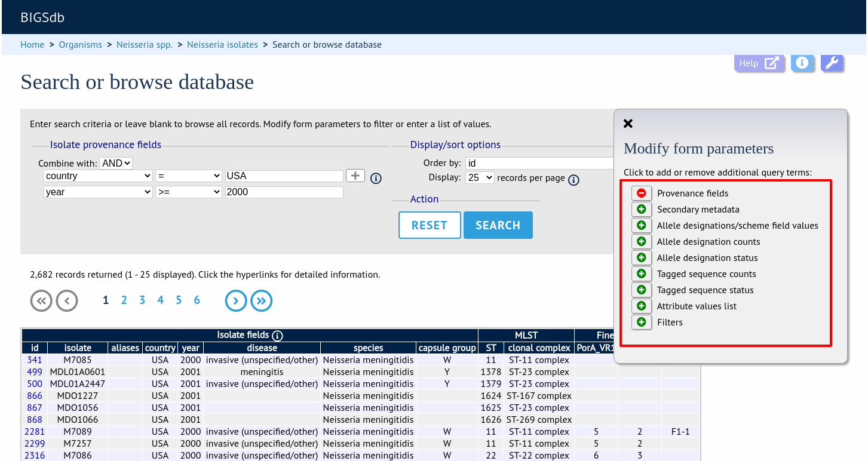Open the country field dropdown
Image resolution: width=868 pixels, height=461 pixels.
tap(98, 176)
